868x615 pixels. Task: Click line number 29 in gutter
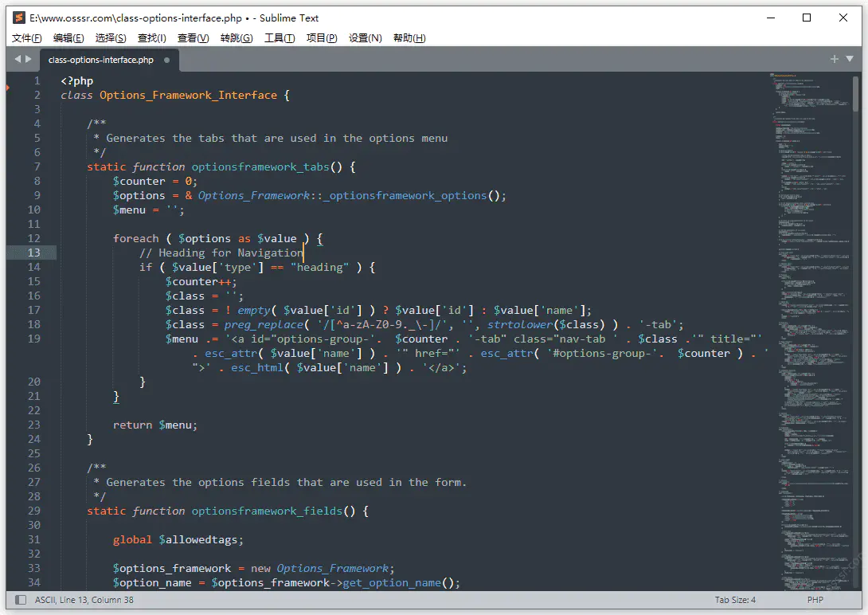click(33, 511)
